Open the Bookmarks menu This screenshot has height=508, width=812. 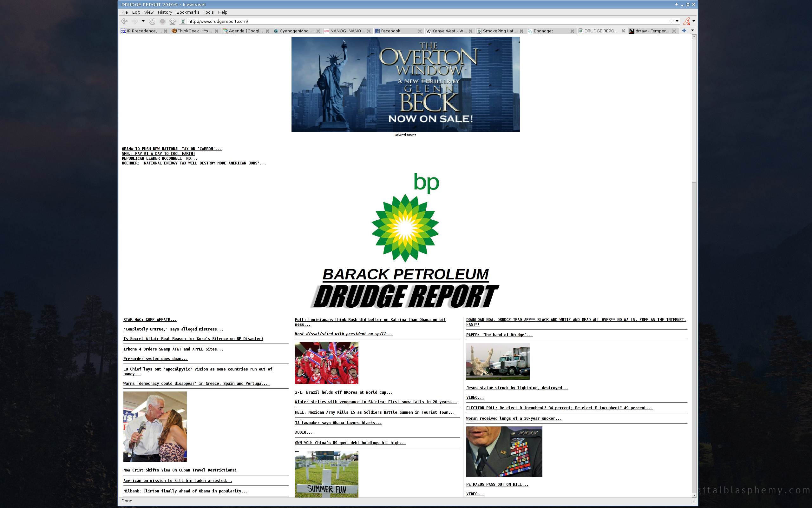click(x=188, y=12)
